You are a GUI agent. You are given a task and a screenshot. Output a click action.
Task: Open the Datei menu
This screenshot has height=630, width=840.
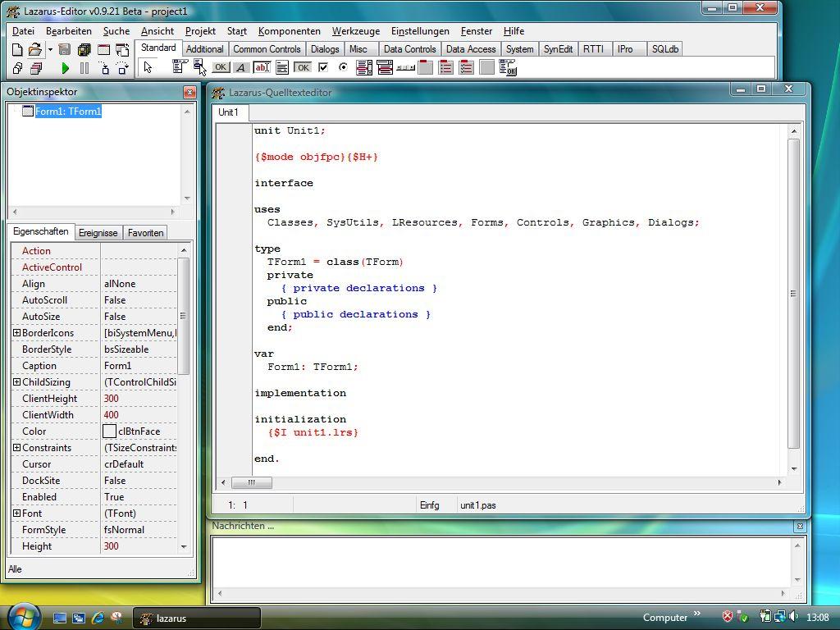click(x=23, y=31)
